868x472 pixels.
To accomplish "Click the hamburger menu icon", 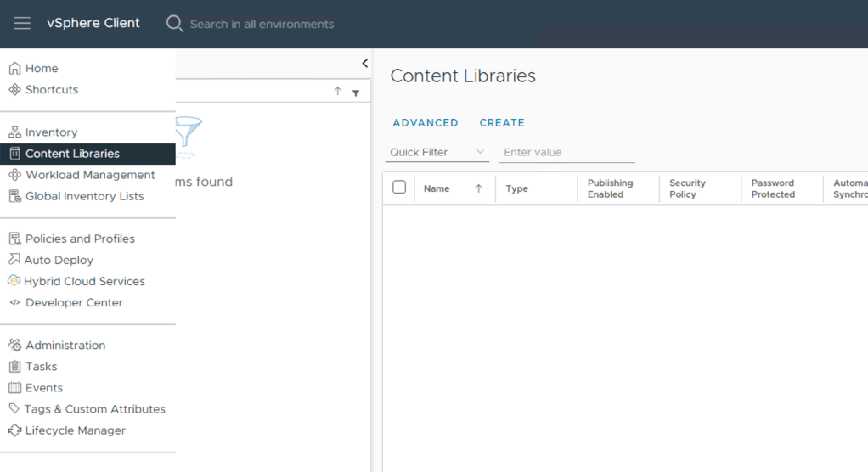I will click(x=22, y=24).
